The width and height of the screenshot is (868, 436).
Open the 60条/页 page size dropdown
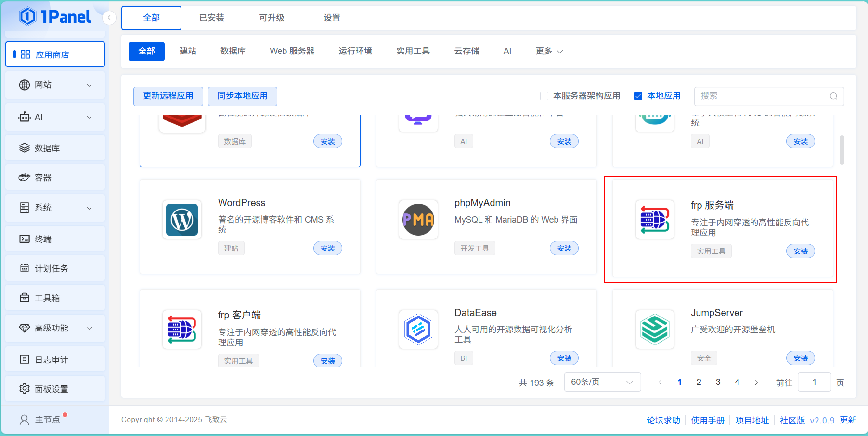click(602, 382)
